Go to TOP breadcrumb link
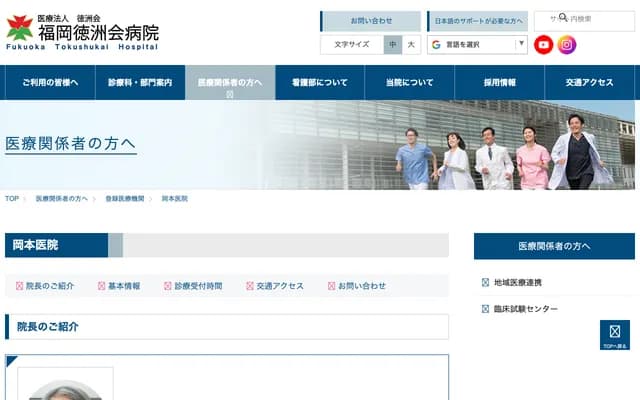 coord(12,199)
